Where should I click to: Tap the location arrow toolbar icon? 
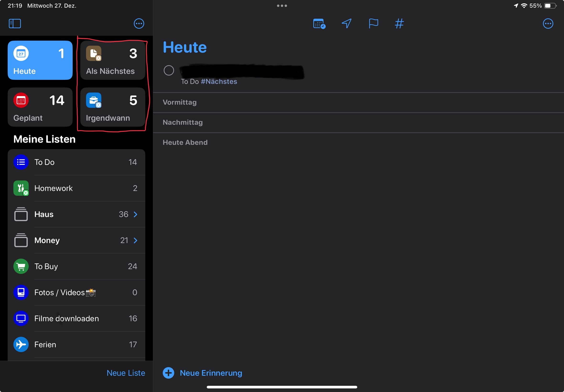tap(347, 24)
